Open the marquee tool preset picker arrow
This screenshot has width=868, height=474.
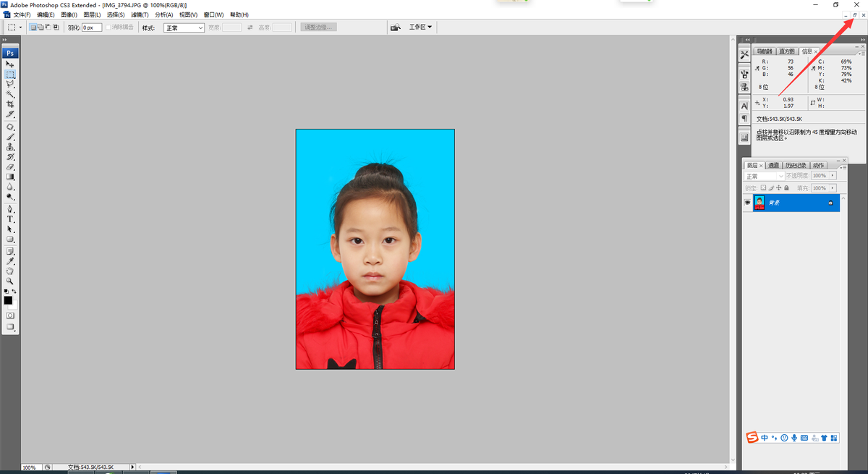[x=20, y=27]
